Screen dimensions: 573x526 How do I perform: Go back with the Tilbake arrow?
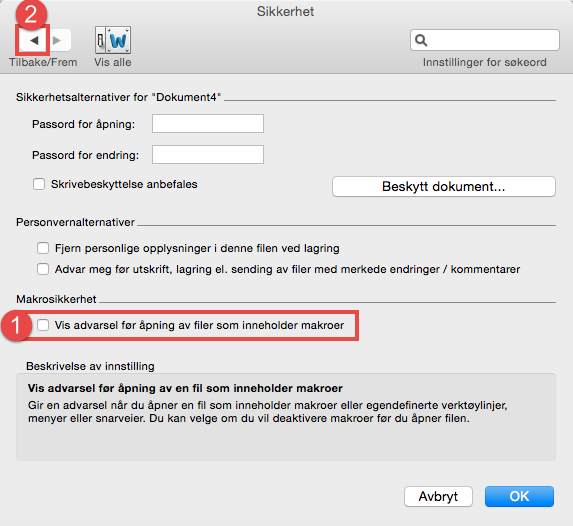(x=34, y=40)
